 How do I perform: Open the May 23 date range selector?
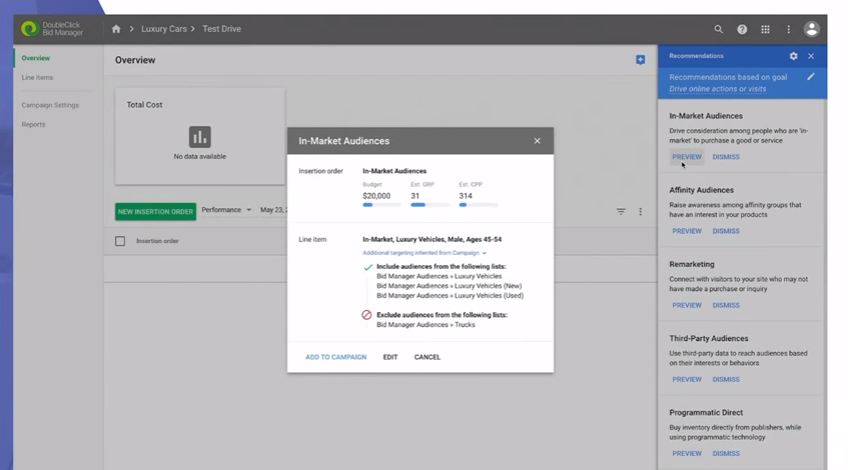click(x=274, y=210)
